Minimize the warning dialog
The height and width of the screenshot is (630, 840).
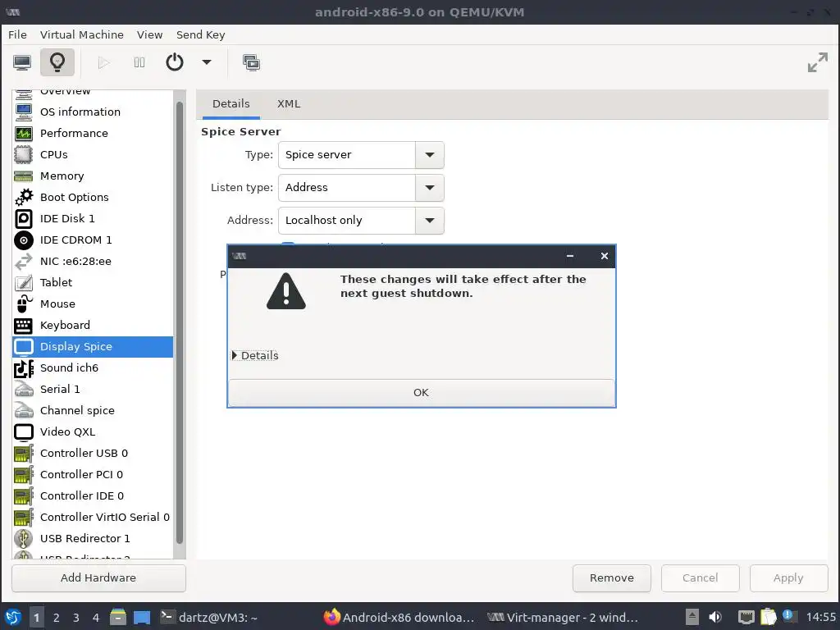(x=570, y=256)
